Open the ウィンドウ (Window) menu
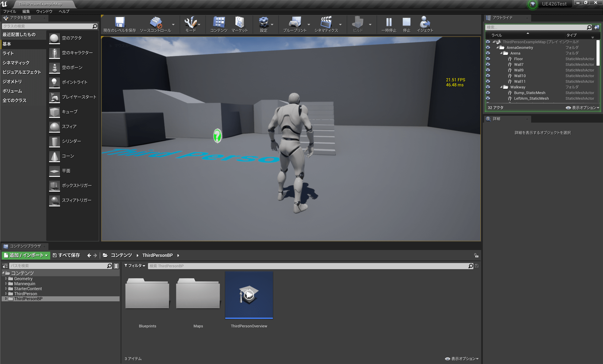 click(x=44, y=11)
